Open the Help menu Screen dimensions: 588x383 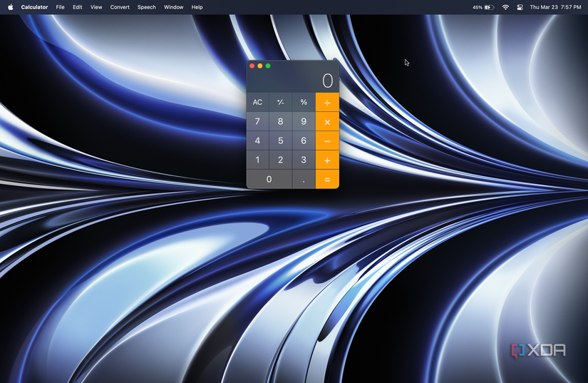197,7
